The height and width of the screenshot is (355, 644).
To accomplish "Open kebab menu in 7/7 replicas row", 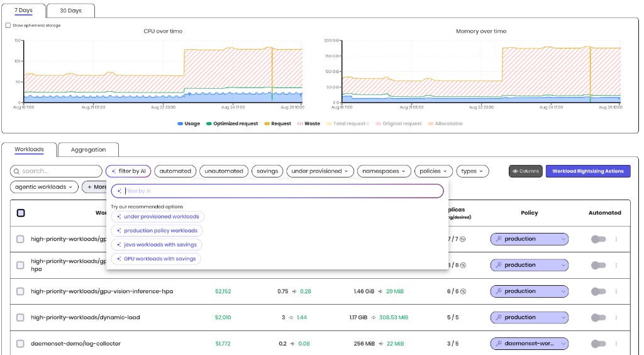I will [x=616, y=239].
